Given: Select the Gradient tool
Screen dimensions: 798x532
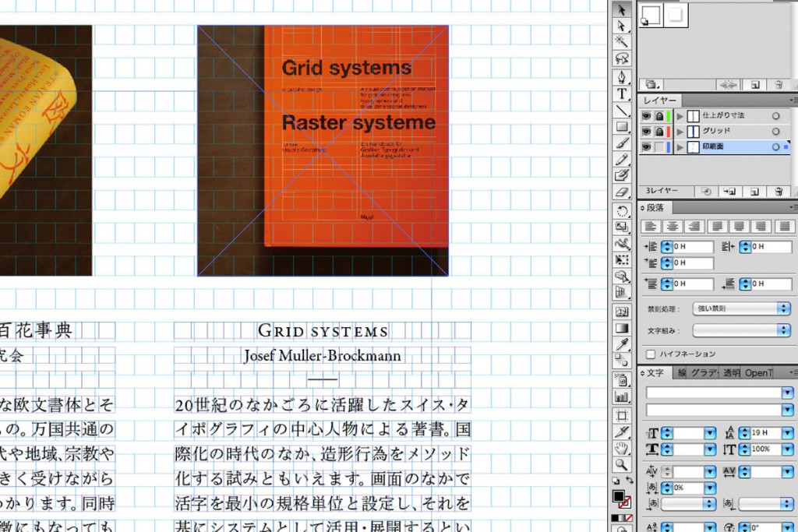Looking at the screenshot, I should click(621, 328).
